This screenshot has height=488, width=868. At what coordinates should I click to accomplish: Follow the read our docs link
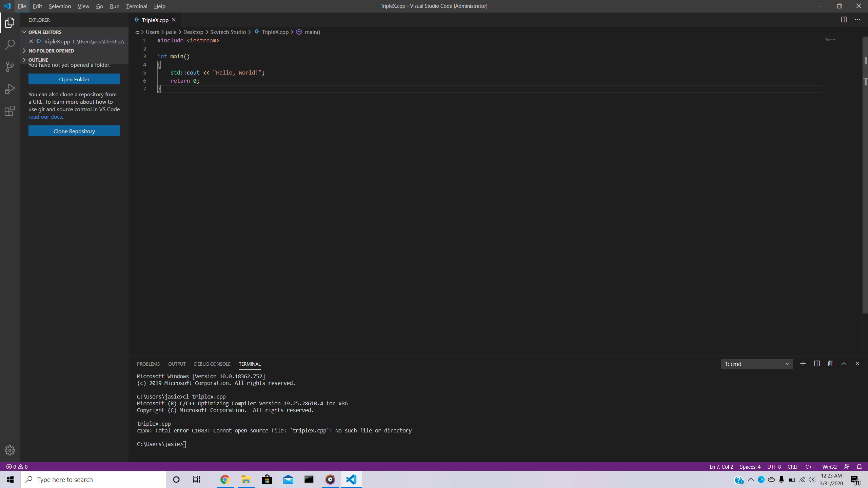45,117
